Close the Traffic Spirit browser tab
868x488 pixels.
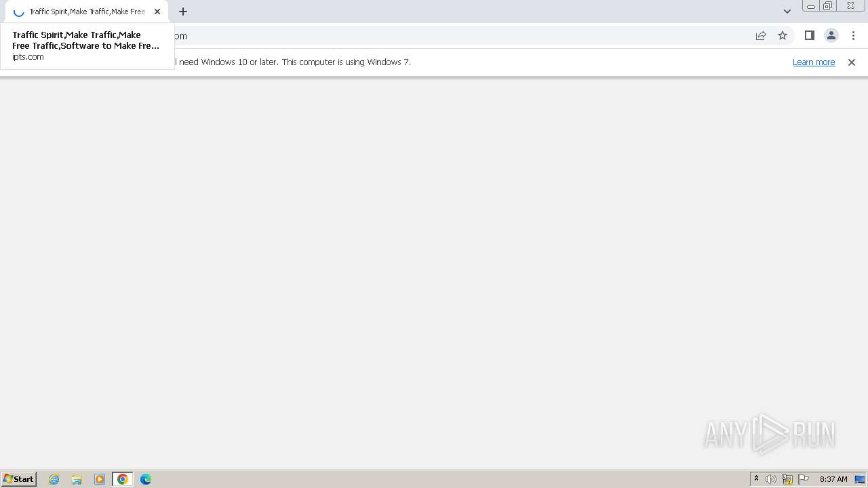pos(157,12)
